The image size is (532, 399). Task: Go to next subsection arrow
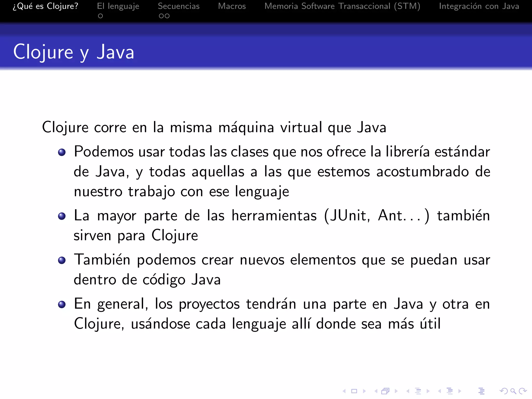(428, 391)
